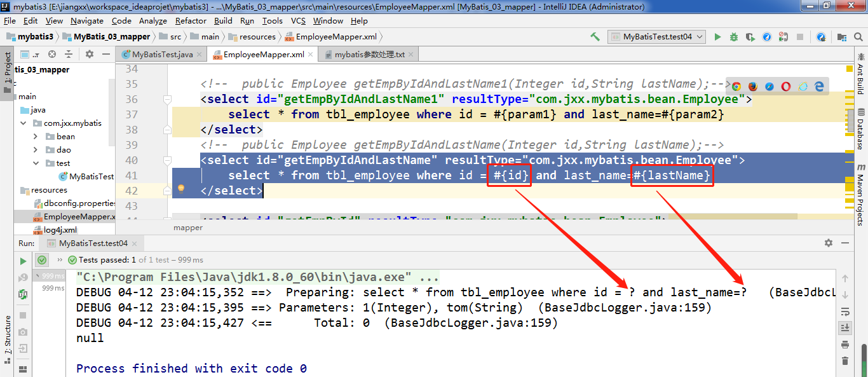Run MyBatisTest.test04 from main toolbar
Viewport: 868px width, 377px height.
717,37
